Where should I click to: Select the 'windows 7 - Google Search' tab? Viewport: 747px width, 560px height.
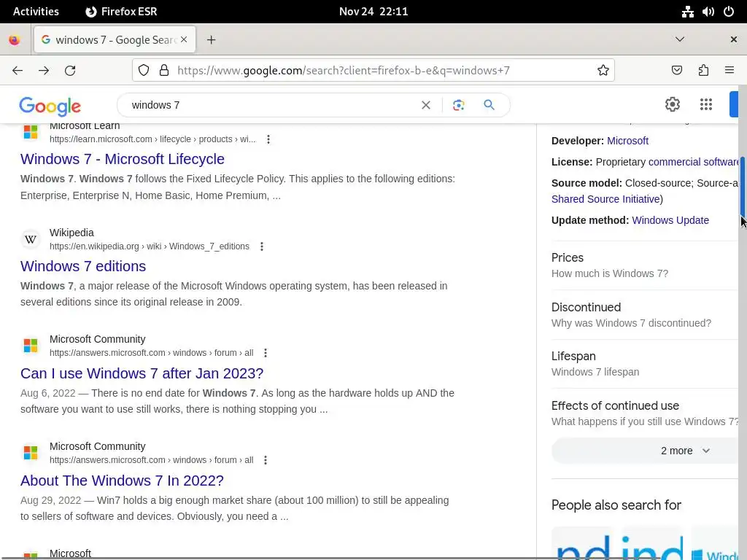tap(115, 39)
